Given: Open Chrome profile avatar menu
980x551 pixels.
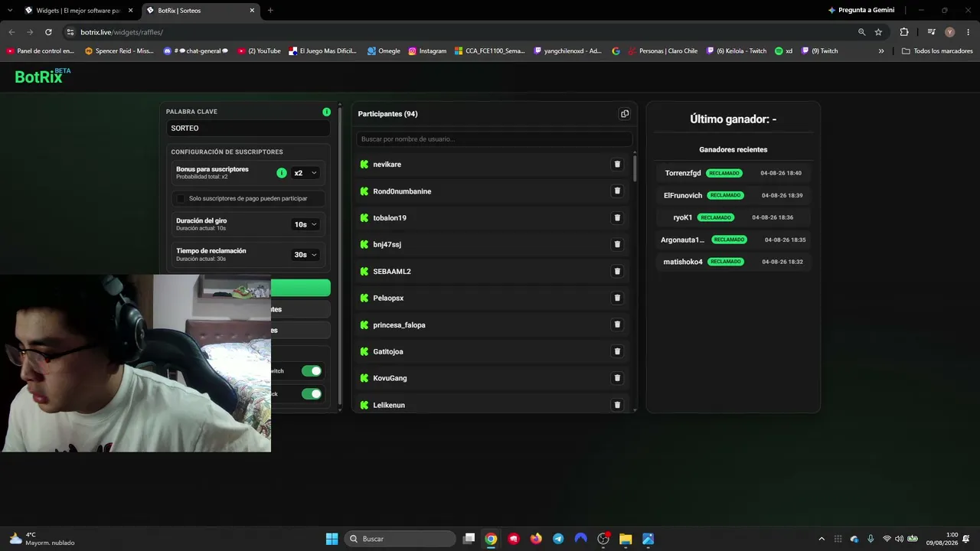Looking at the screenshot, I should pos(949,32).
